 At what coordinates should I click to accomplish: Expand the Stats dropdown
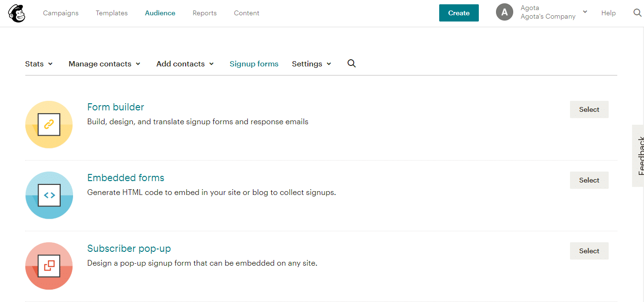38,64
